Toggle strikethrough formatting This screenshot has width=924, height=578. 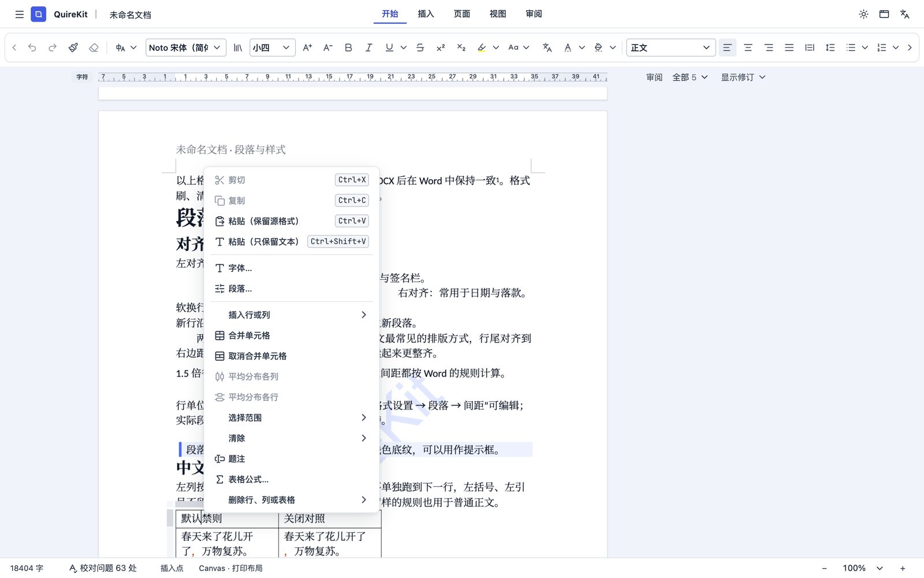pyautogui.click(x=420, y=47)
